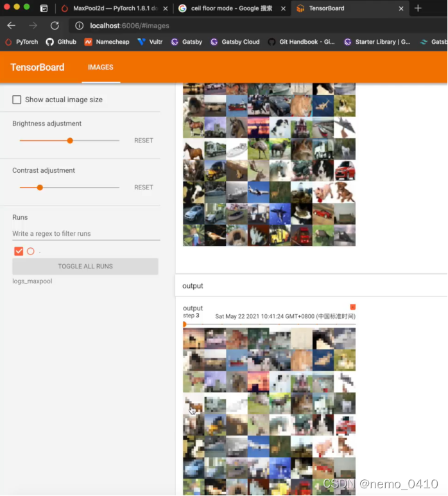448x496 pixels.
Task: Click the pooled output images grid
Action: click(269, 412)
